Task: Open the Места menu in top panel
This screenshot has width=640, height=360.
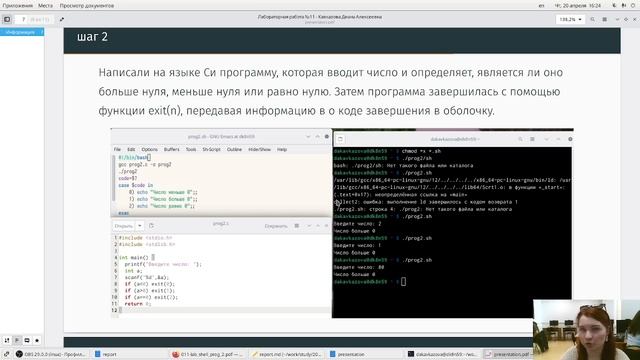Action: [45, 6]
